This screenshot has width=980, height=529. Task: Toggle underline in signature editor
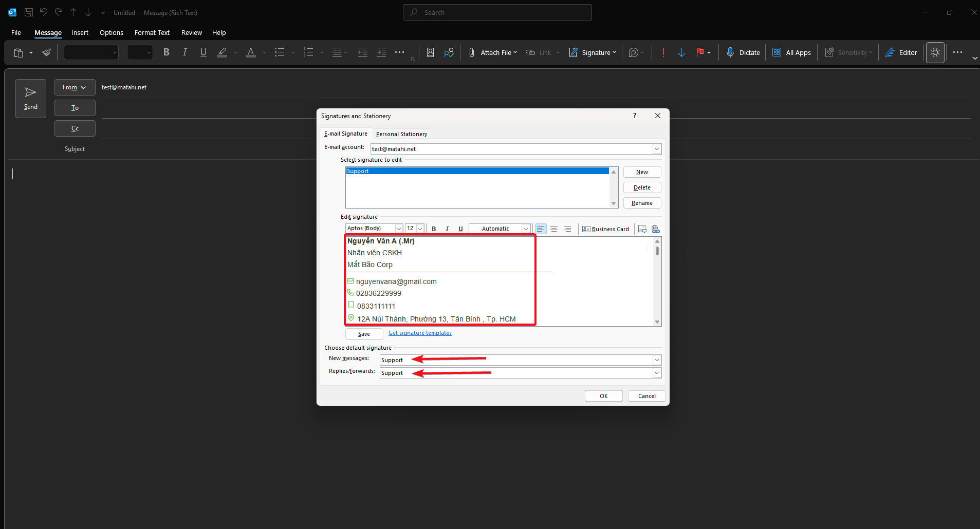(x=460, y=229)
